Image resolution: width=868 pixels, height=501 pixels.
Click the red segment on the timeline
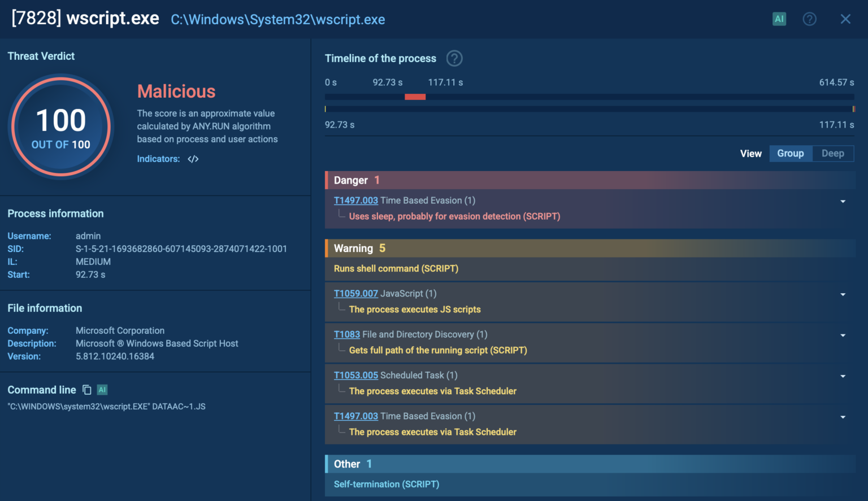[x=415, y=97]
